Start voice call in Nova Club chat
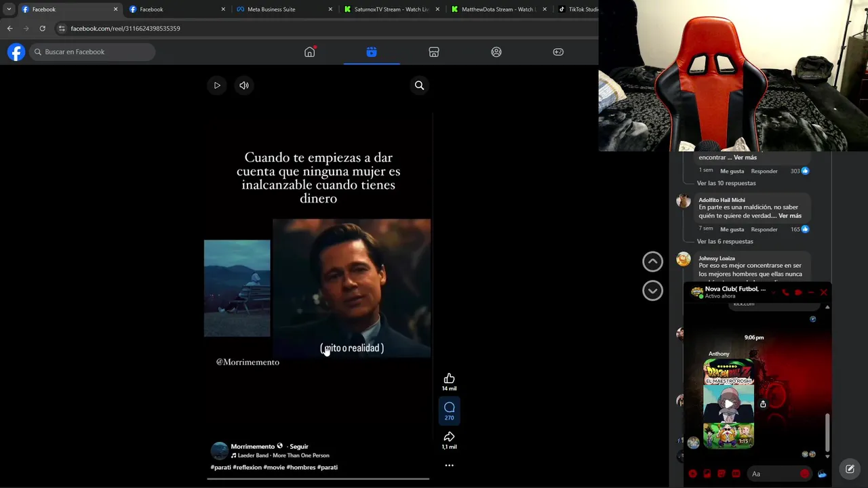The width and height of the screenshot is (868, 488). pos(785,292)
